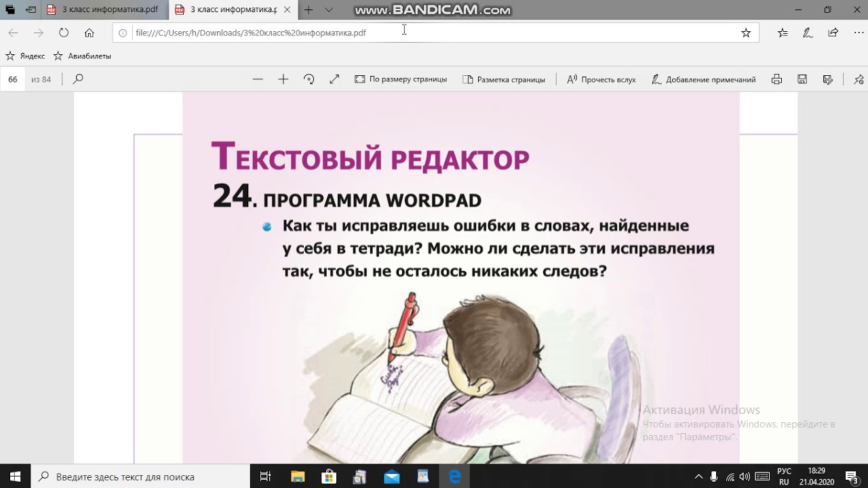Open the Mail app on taskbar
868x488 pixels.
(392, 476)
